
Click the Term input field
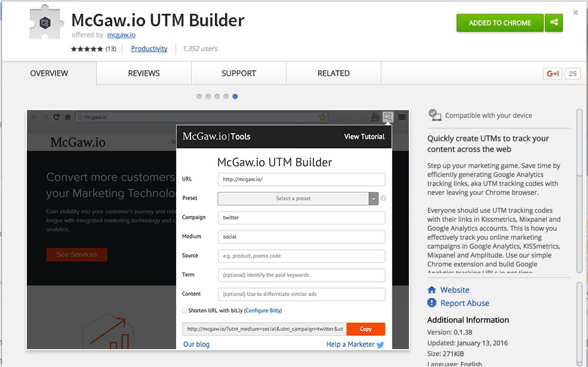(x=301, y=275)
